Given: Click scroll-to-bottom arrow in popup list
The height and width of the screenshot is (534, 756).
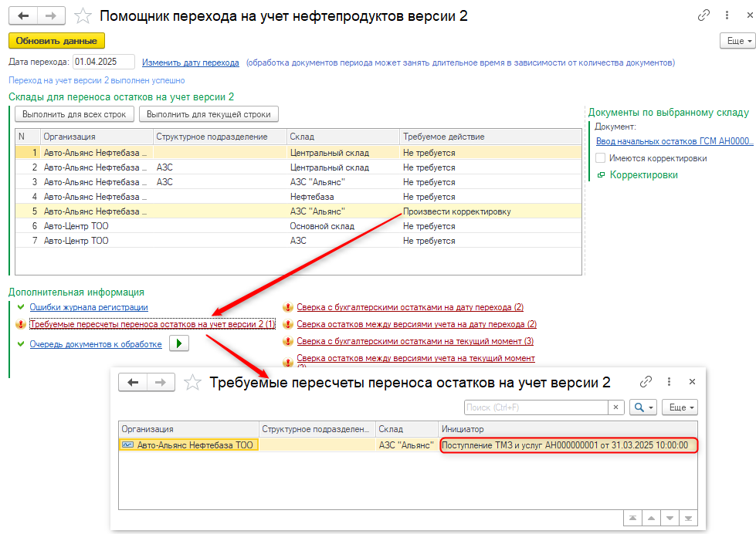Looking at the screenshot, I should pyautogui.click(x=687, y=518).
